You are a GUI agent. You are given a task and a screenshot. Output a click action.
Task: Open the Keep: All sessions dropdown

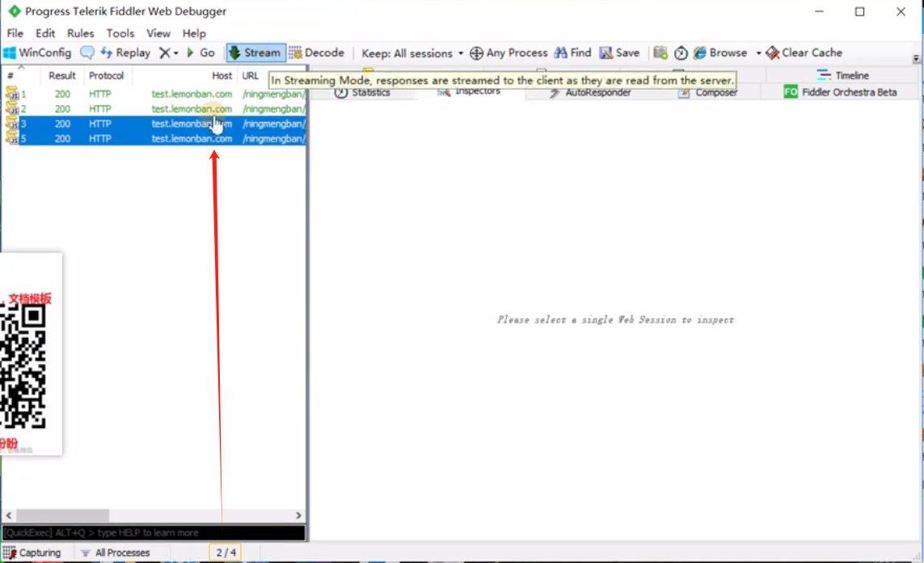click(x=412, y=53)
